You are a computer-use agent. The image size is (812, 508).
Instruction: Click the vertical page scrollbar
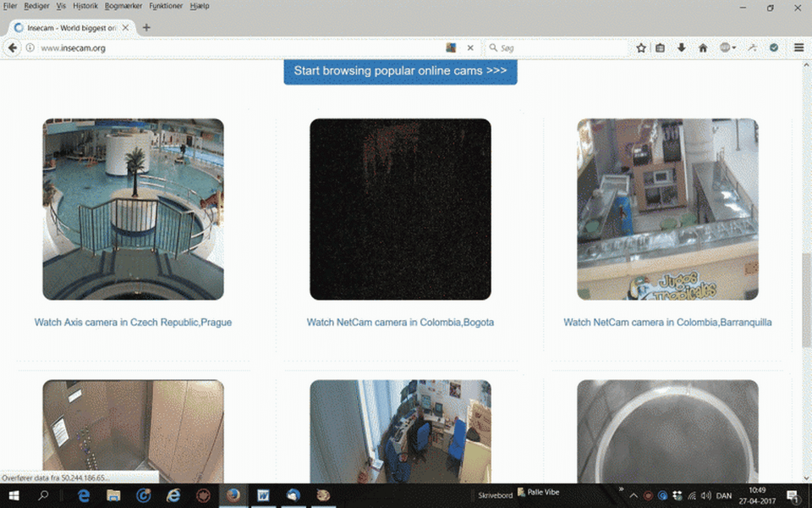[806, 305]
